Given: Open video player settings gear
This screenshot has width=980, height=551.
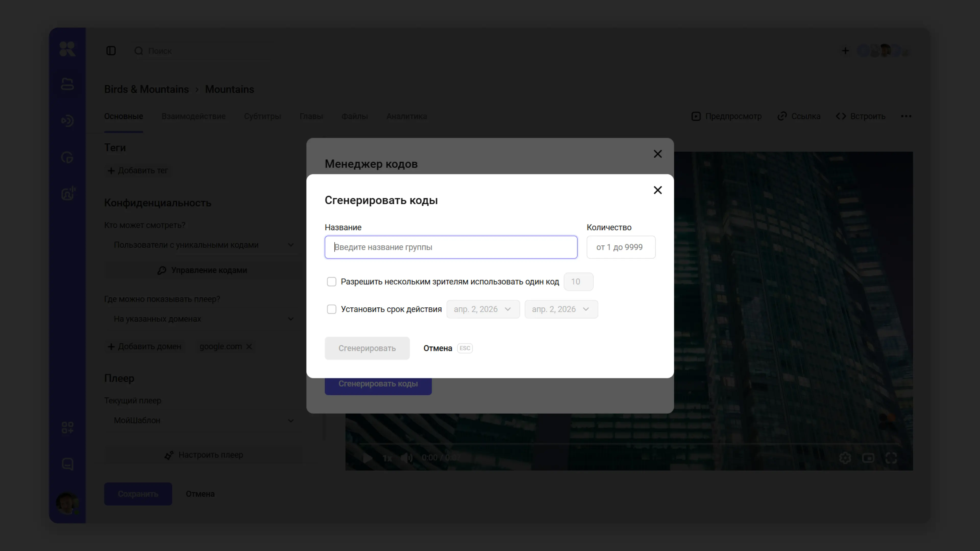Looking at the screenshot, I should point(845,458).
